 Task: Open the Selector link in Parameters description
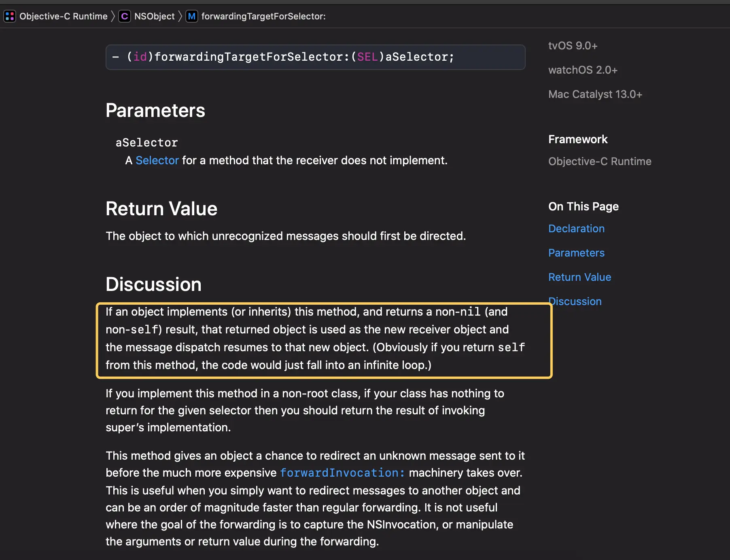click(x=157, y=161)
